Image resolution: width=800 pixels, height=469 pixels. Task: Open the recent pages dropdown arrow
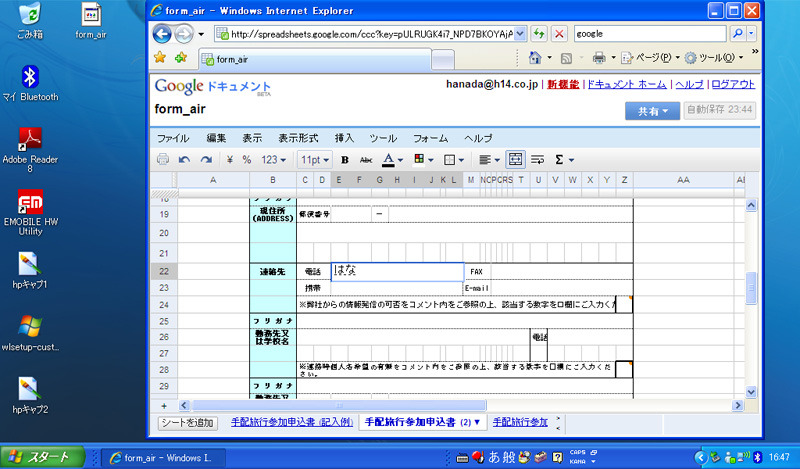click(201, 34)
